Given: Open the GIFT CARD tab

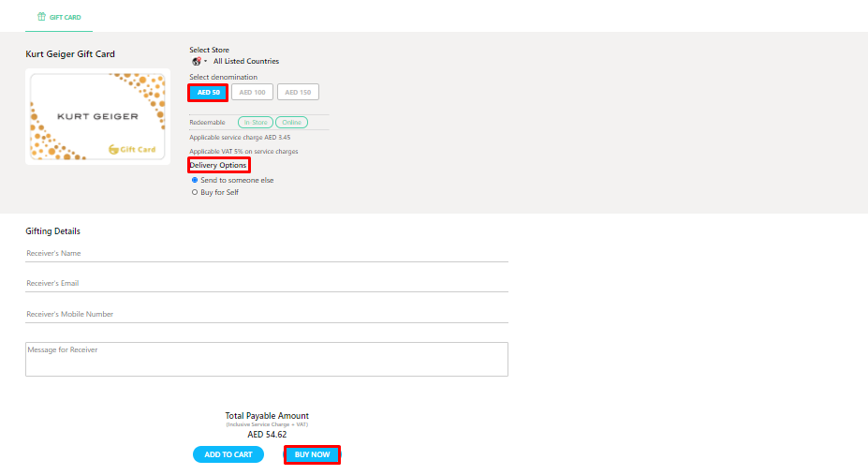Looking at the screenshot, I should tap(59, 17).
